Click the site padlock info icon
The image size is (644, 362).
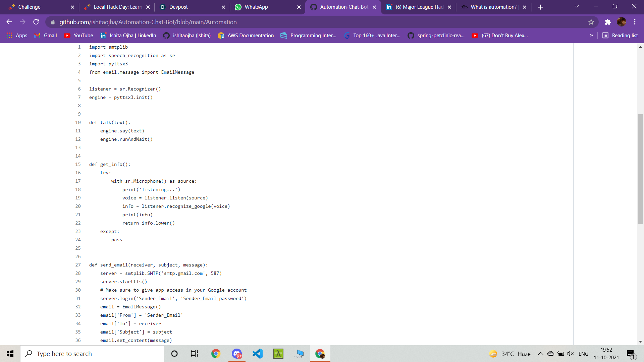point(53,22)
